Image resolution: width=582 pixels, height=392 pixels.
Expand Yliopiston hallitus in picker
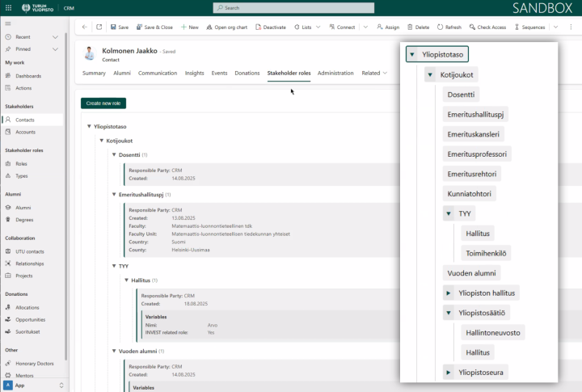click(449, 293)
